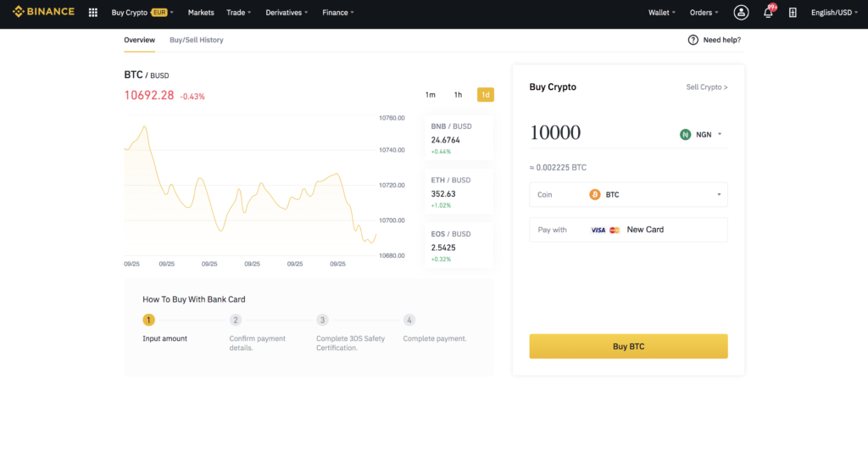Select the 1m chart interval
Image resolution: width=868 pixels, height=457 pixels.
(430, 95)
